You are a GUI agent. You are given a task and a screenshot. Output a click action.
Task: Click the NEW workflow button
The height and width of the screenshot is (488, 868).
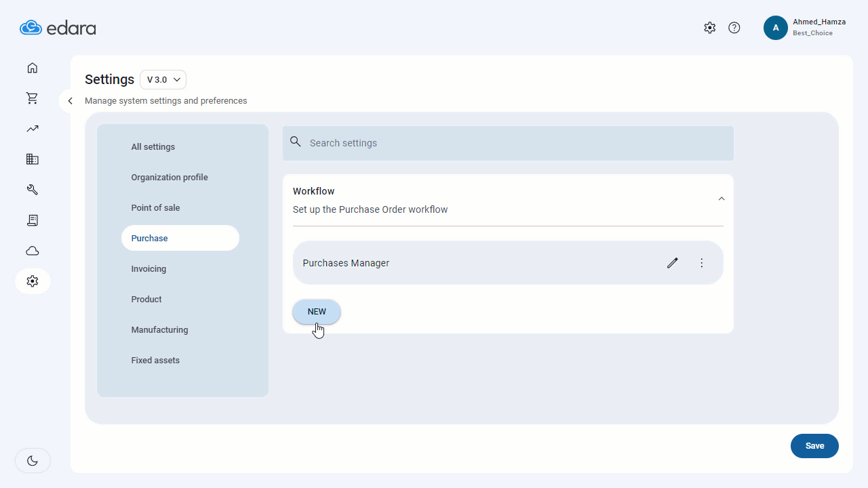click(317, 312)
